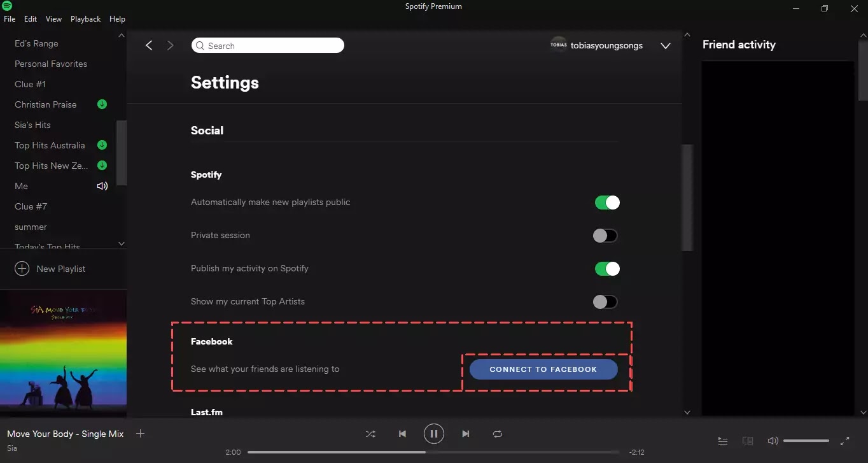868x463 pixels.
Task: Open the tobiasyoungsongs username
Action: point(606,46)
